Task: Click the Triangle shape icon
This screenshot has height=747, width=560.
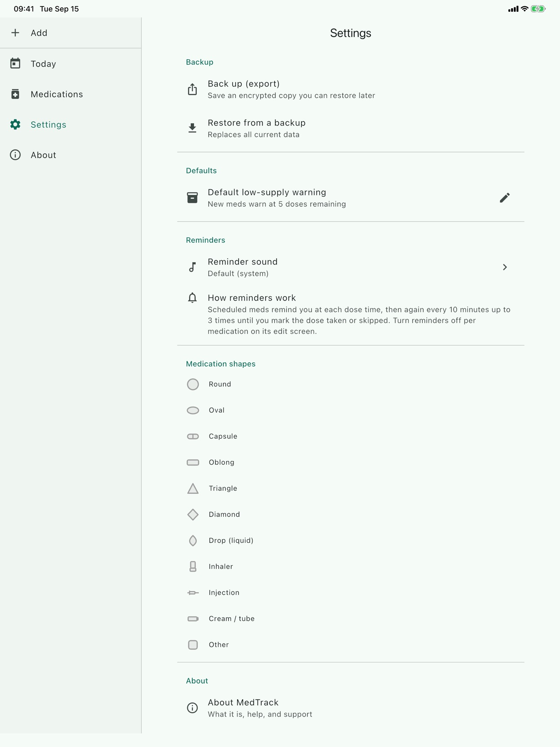Action: pos(193,489)
